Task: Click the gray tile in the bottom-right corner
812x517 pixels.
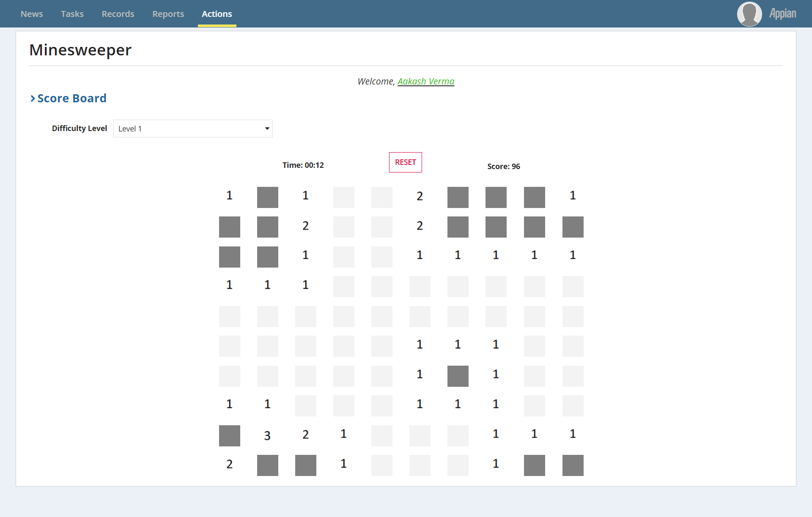Action: tap(573, 465)
